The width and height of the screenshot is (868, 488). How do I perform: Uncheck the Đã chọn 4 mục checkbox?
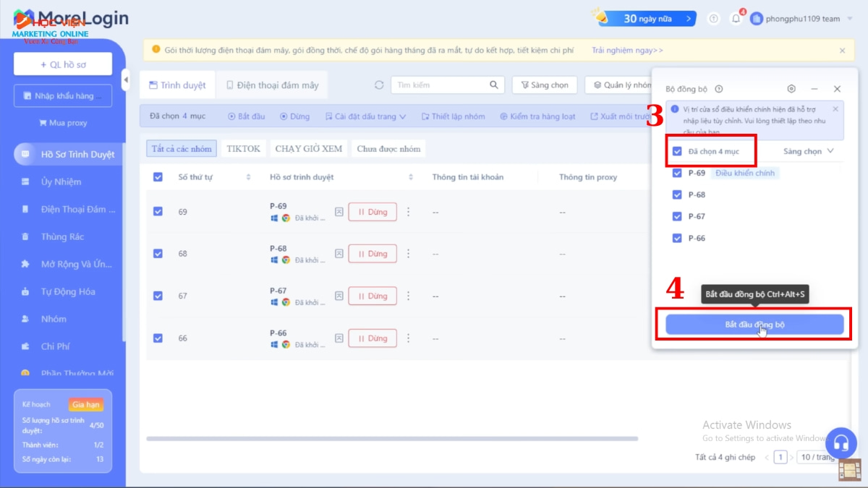pyautogui.click(x=677, y=151)
